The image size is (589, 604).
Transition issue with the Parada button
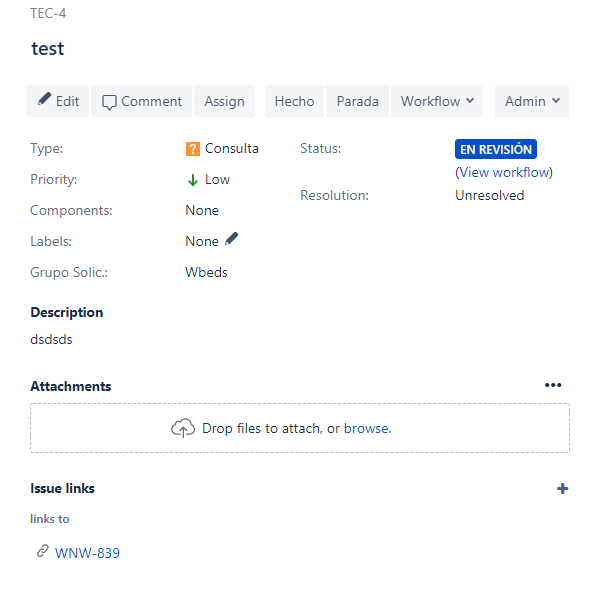tap(357, 101)
